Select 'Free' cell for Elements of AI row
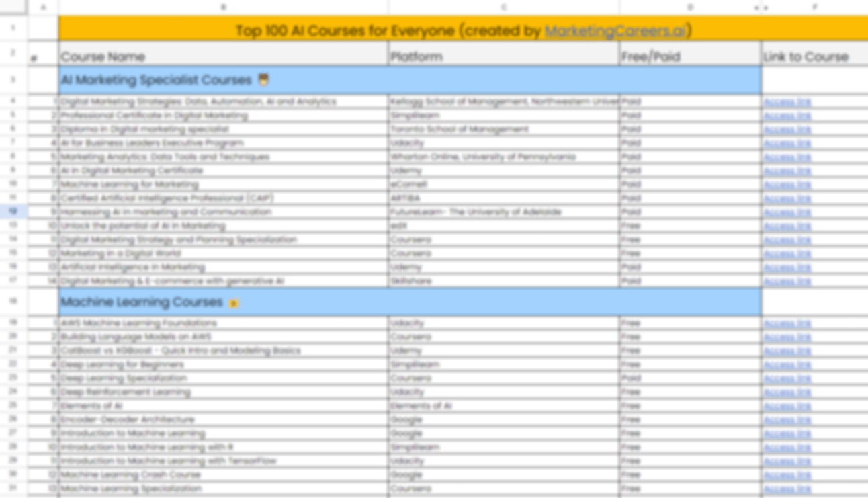The width and height of the screenshot is (868, 498). (x=691, y=406)
